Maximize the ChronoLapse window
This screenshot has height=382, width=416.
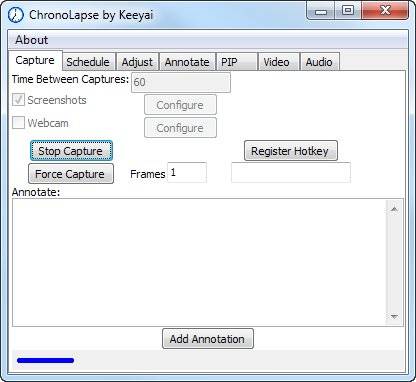[x=348, y=11]
